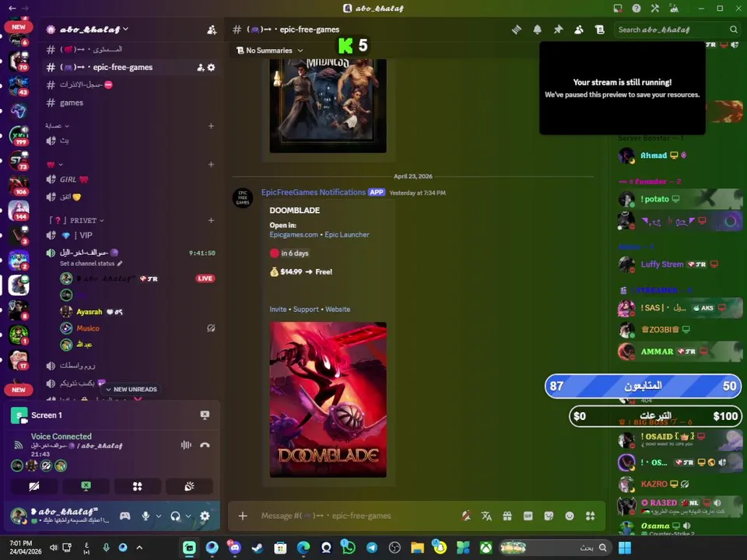747x560 pixels.
Task: Open the soundboard button
Action: point(189,486)
